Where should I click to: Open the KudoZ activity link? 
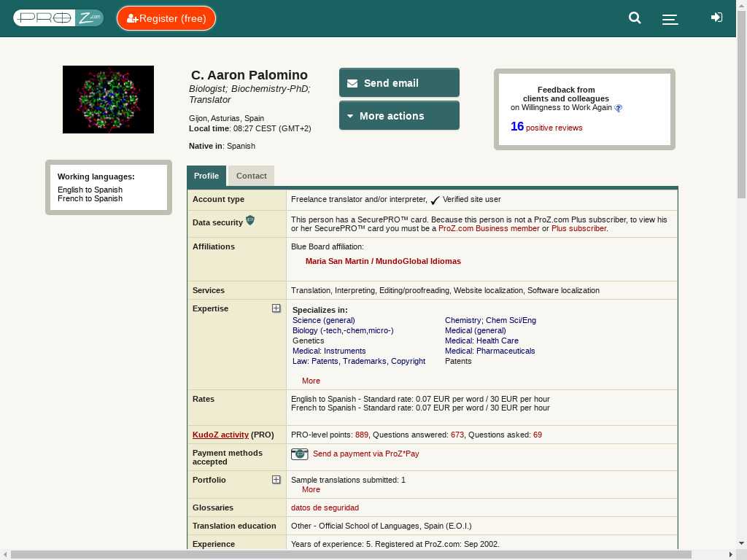pyautogui.click(x=220, y=435)
